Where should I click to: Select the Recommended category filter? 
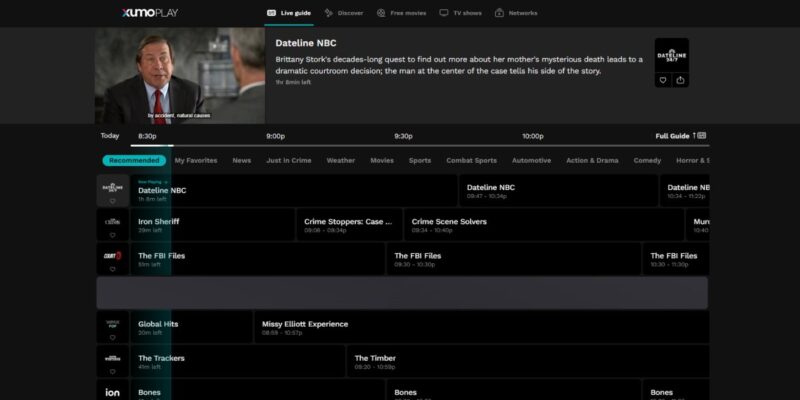pos(134,160)
